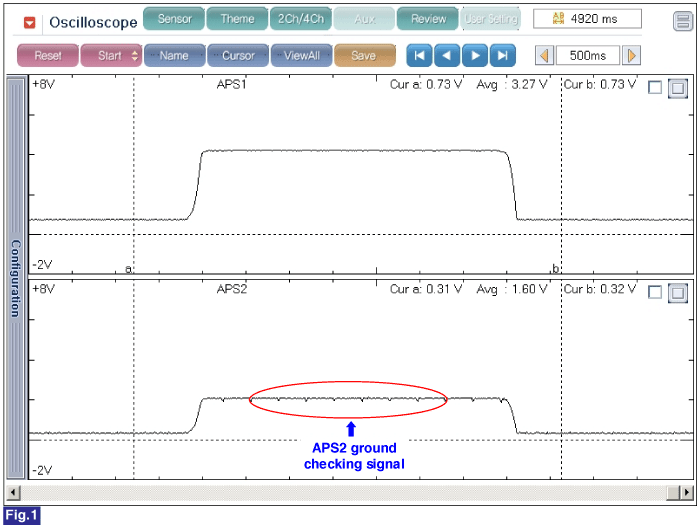Step forward with next arrow button

(475, 55)
